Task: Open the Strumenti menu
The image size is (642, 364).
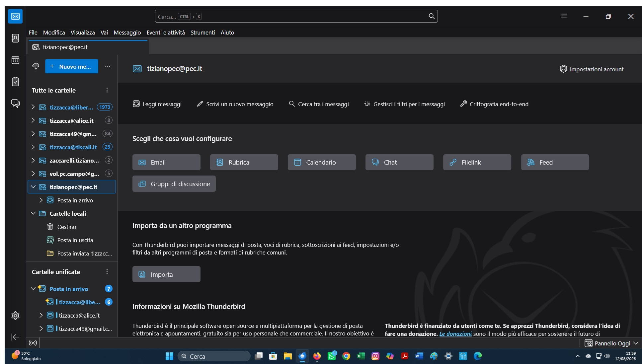Action: 202,33
